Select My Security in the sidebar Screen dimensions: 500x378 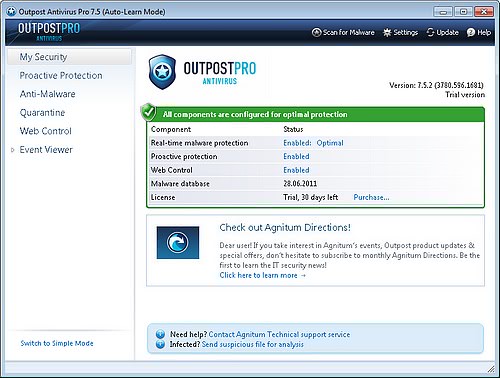(x=70, y=57)
